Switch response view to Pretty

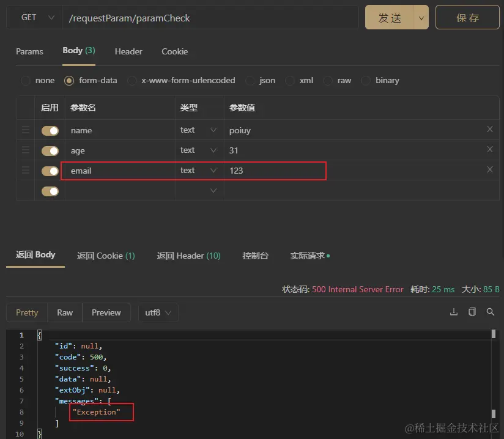(x=27, y=312)
